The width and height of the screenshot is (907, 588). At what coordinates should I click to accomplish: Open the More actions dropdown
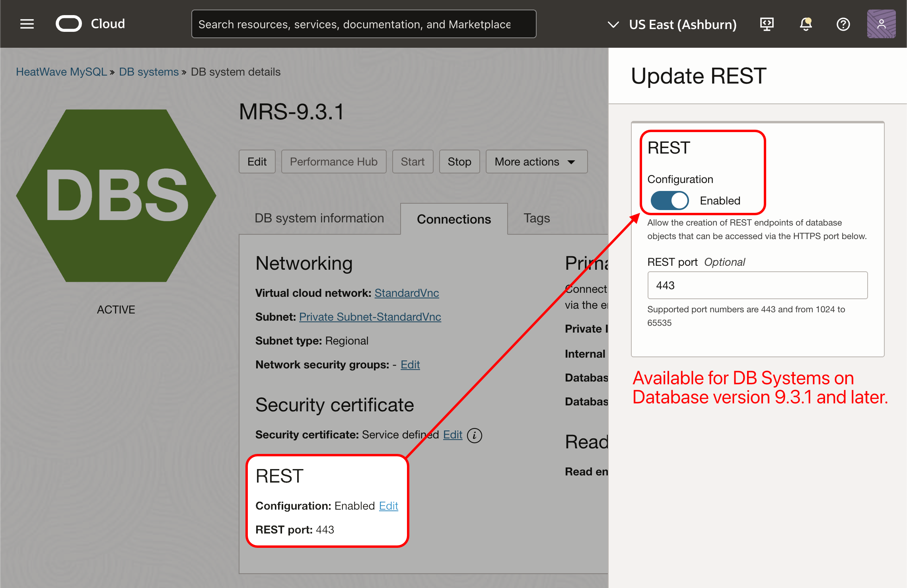pos(536,162)
